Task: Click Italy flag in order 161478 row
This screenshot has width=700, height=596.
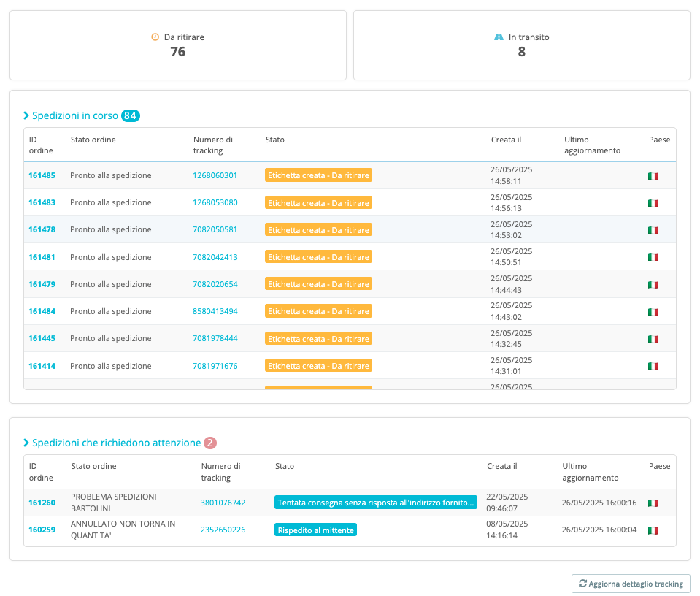Action: (653, 231)
